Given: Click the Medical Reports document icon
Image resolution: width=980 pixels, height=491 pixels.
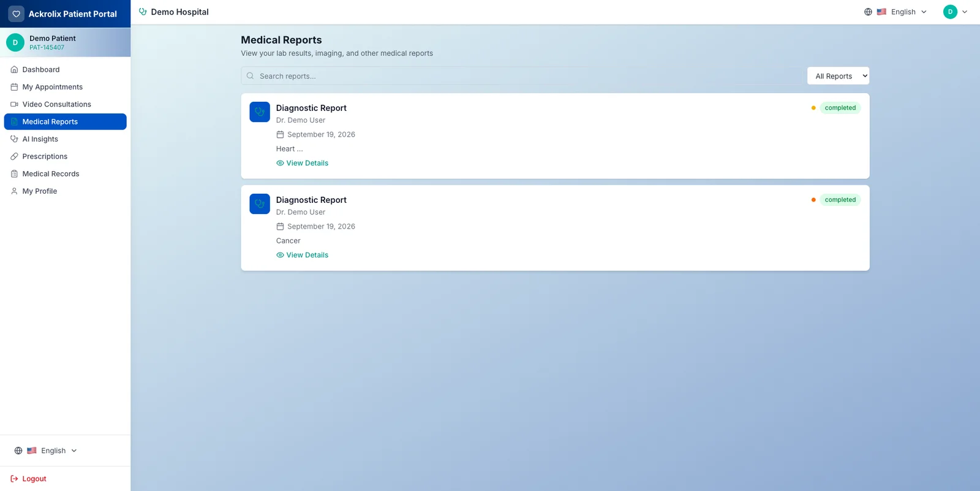Looking at the screenshot, I should (x=14, y=122).
